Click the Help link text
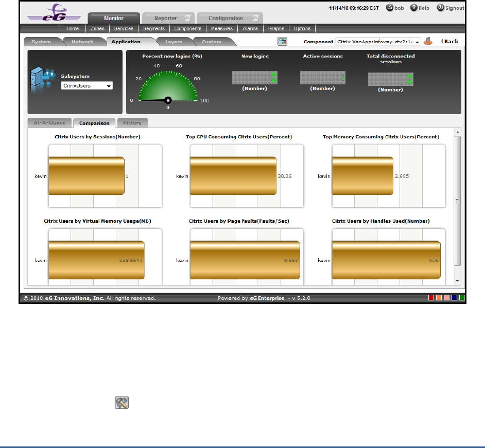 point(424,8)
